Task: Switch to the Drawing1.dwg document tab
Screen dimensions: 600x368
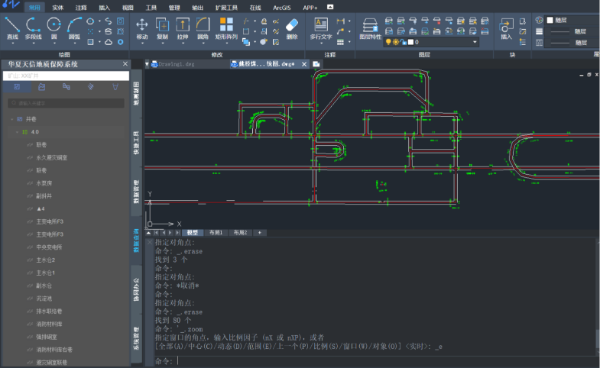Action: 176,64
